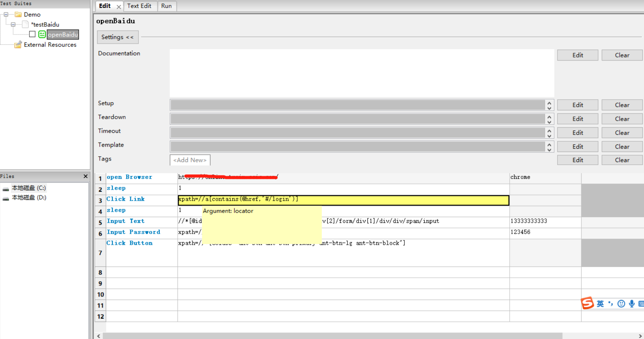
Task: Click the Setup field up arrow
Action: tap(549, 103)
